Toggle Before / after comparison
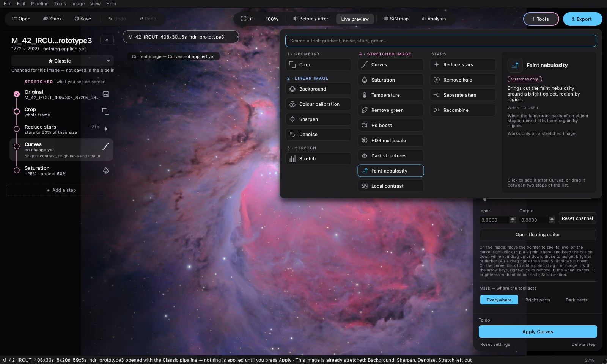This screenshot has width=607, height=364. 311,19
